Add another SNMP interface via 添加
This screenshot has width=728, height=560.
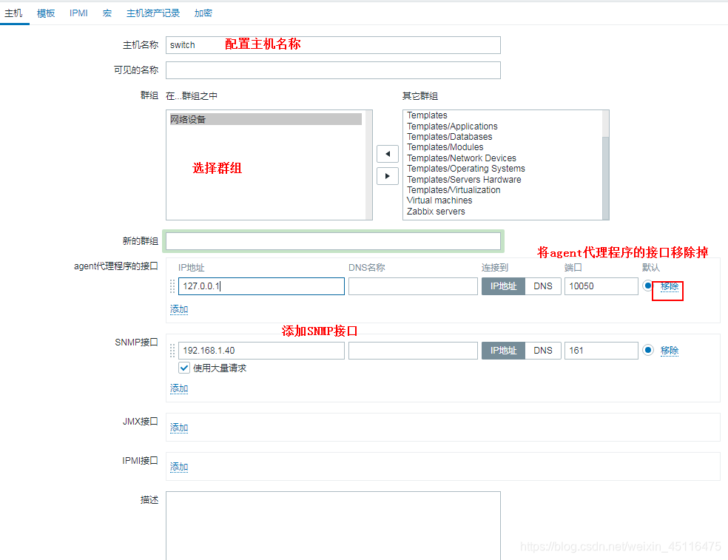pyautogui.click(x=179, y=388)
